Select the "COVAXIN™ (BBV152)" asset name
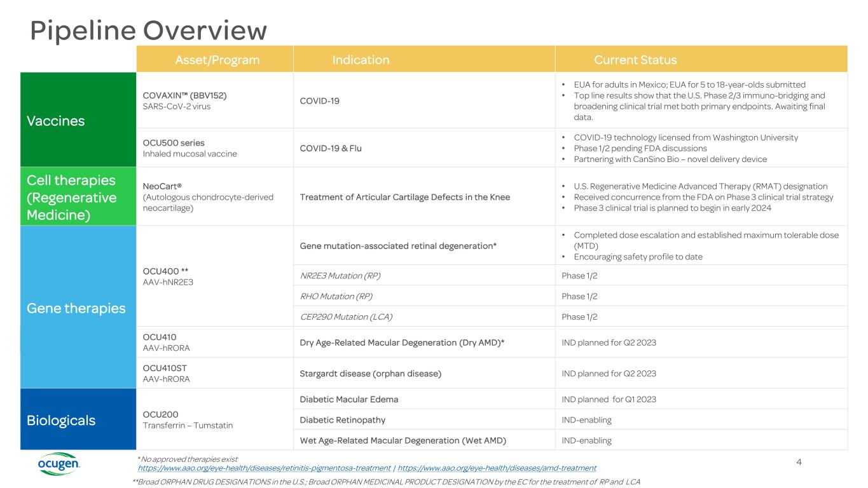This screenshot has height=488, width=868. coord(184,95)
